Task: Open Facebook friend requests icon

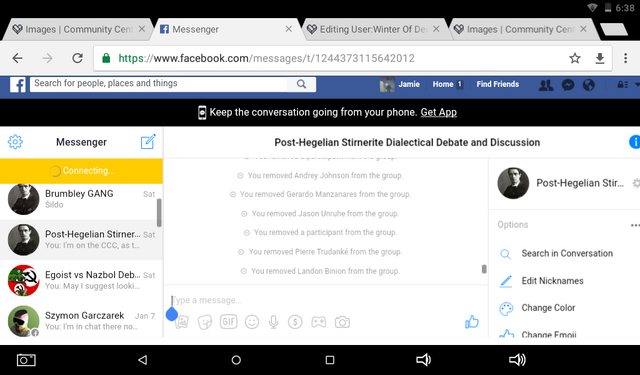Action: [546, 85]
